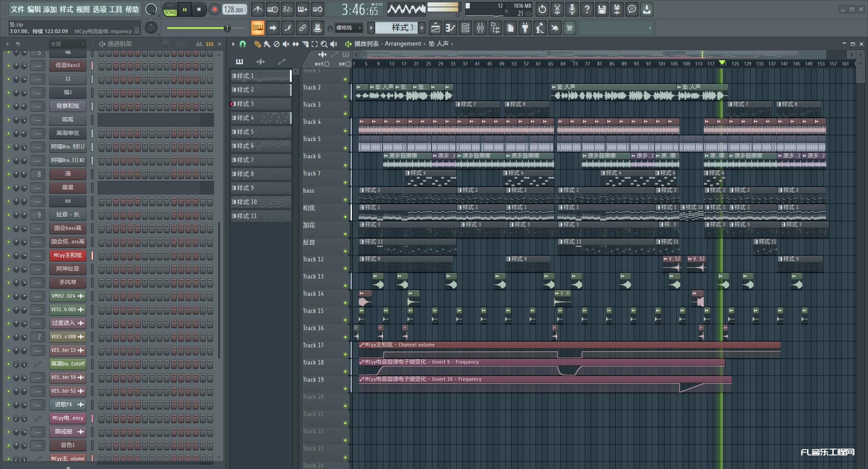Select the 过度进入 channel button
The image size is (868, 469).
coord(68,323)
